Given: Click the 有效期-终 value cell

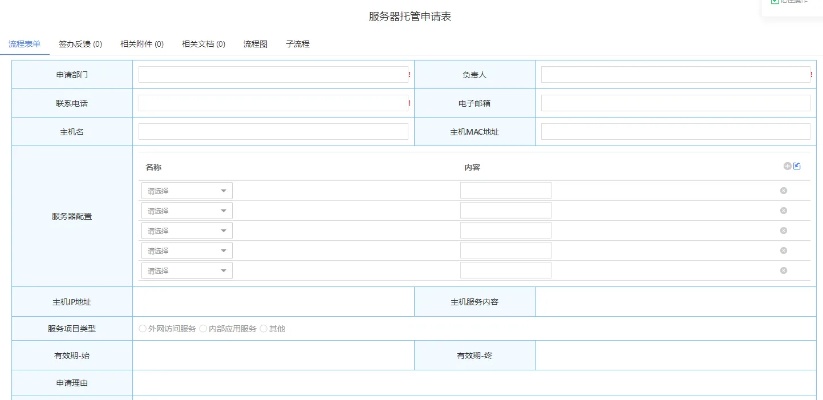Looking at the screenshot, I should click(x=676, y=355).
